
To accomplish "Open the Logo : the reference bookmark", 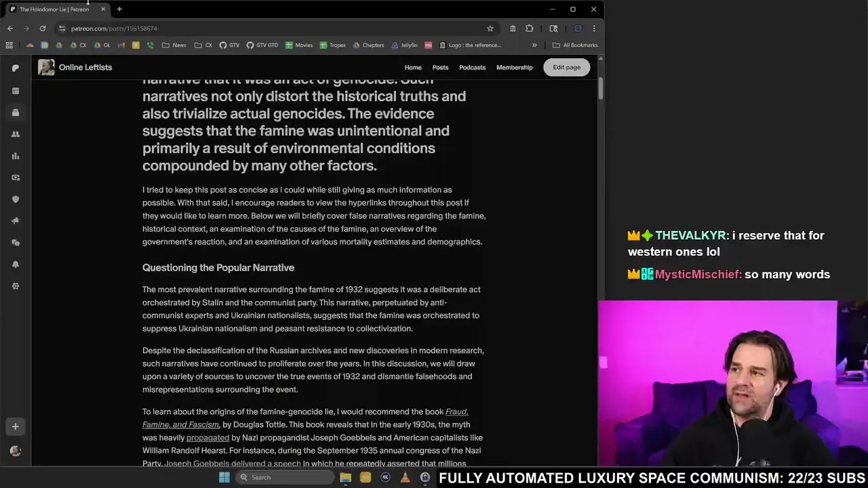I will click(470, 45).
